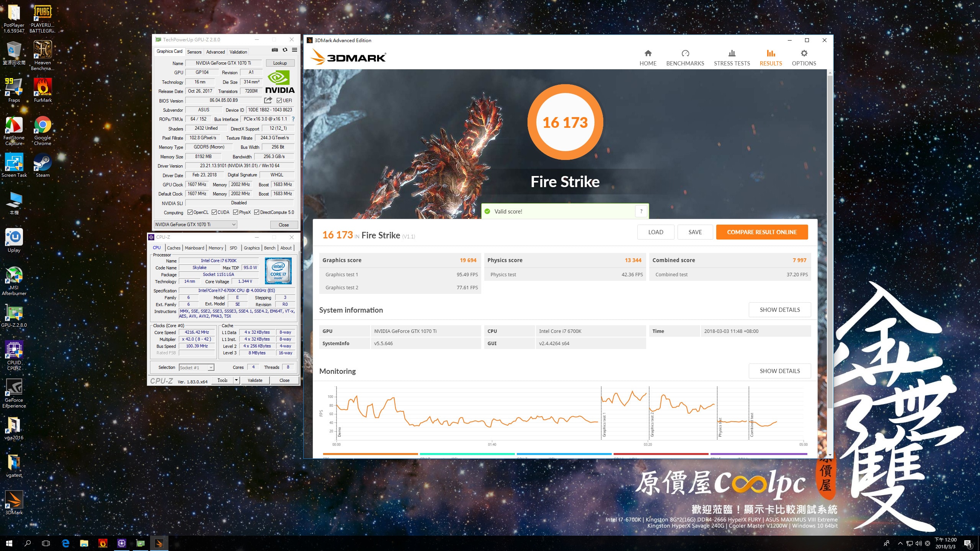
Task: Open 3DMark STRESS TESTS section
Action: click(732, 58)
